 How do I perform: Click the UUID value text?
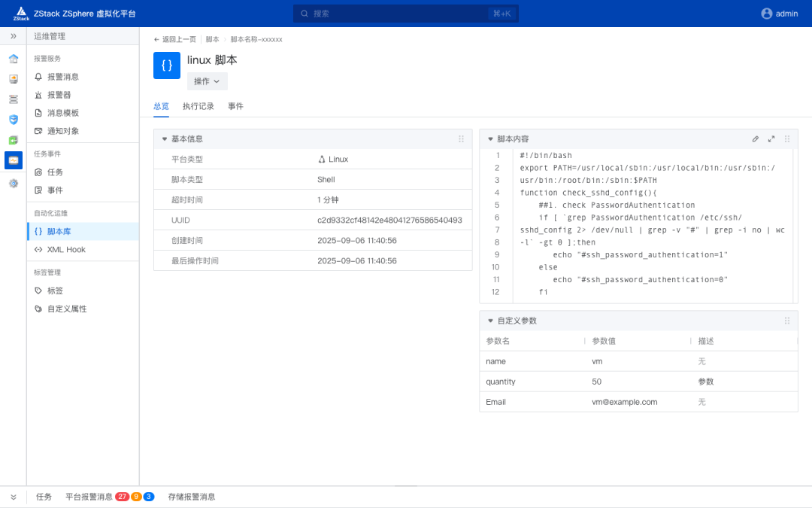click(x=389, y=221)
